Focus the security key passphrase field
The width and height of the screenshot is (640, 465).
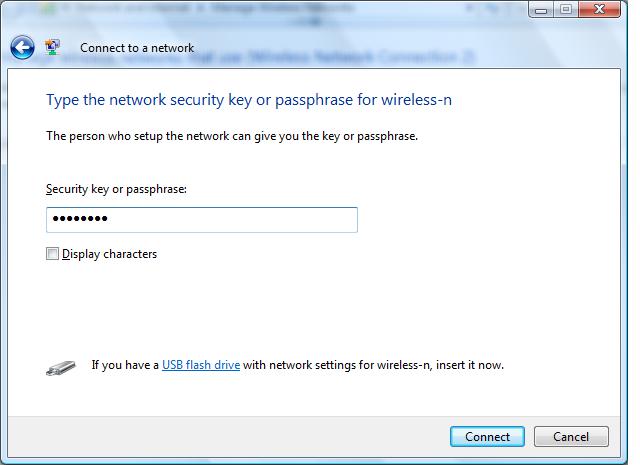click(x=202, y=220)
